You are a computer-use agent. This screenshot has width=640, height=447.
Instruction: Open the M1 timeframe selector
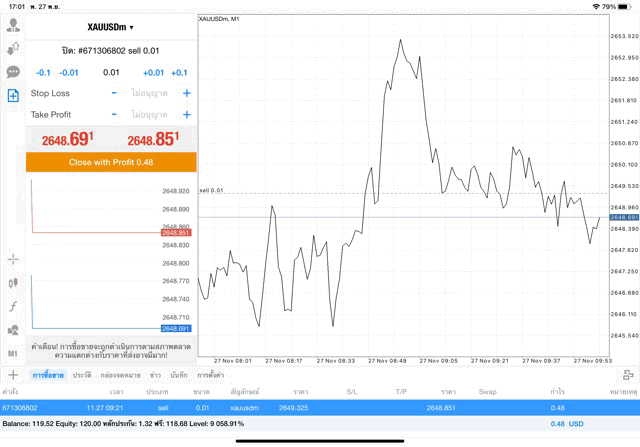click(13, 354)
